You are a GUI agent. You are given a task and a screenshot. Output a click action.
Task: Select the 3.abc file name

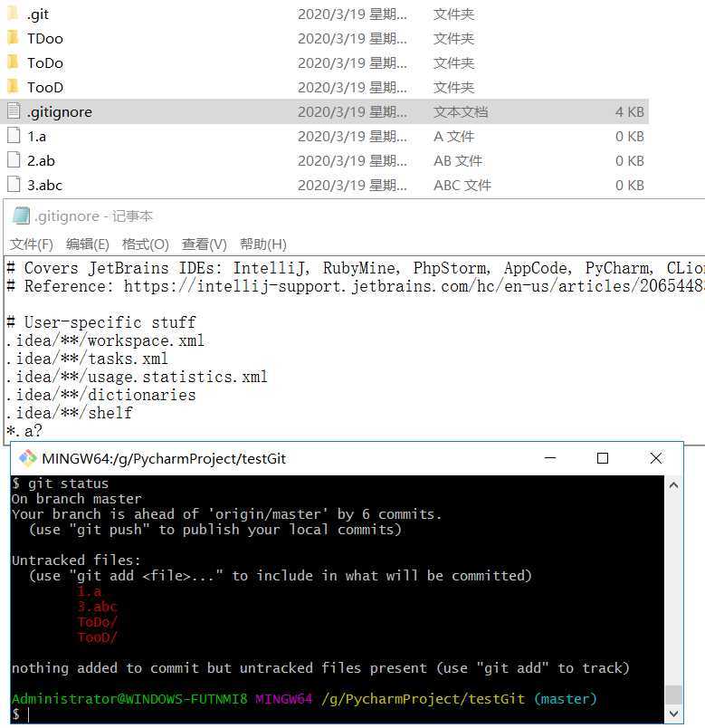[44, 186]
